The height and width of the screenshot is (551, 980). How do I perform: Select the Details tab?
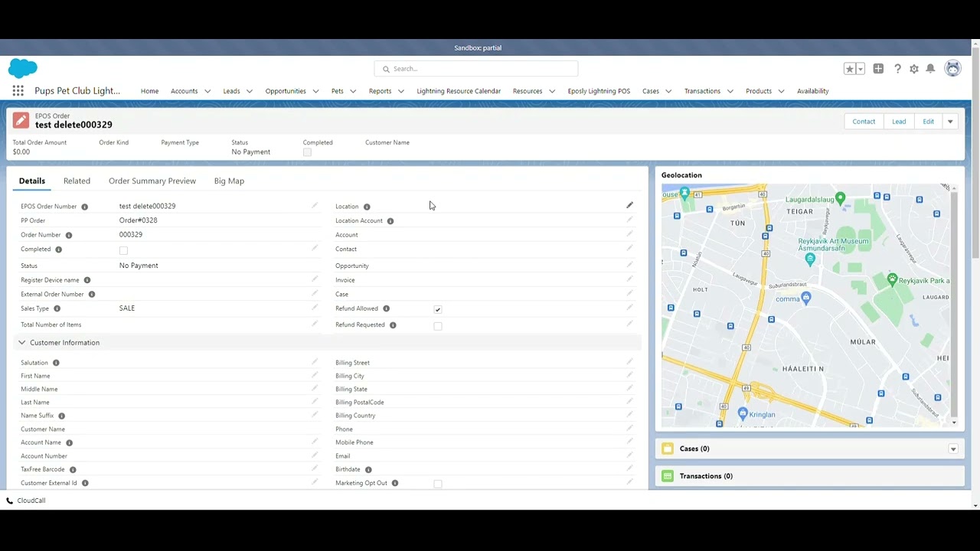(32, 181)
